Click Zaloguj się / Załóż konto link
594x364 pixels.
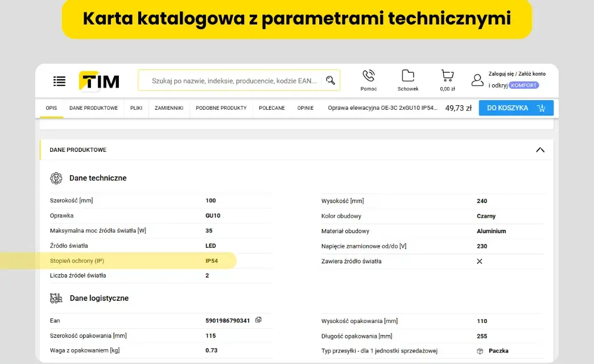[517, 74]
